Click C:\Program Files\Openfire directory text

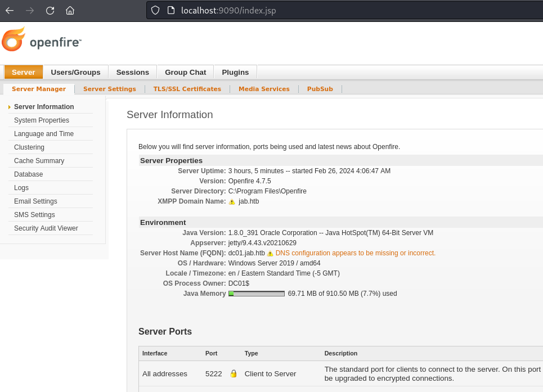[x=267, y=191]
